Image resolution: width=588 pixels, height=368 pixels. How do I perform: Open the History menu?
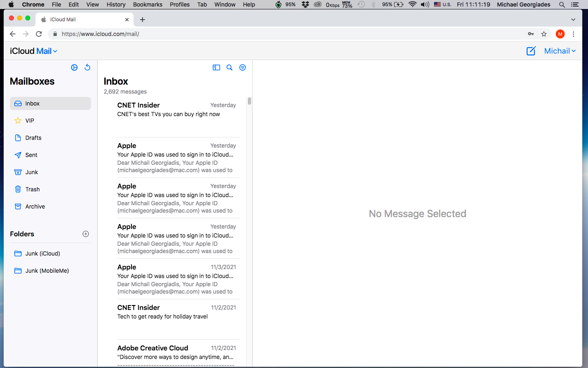(116, 4)
